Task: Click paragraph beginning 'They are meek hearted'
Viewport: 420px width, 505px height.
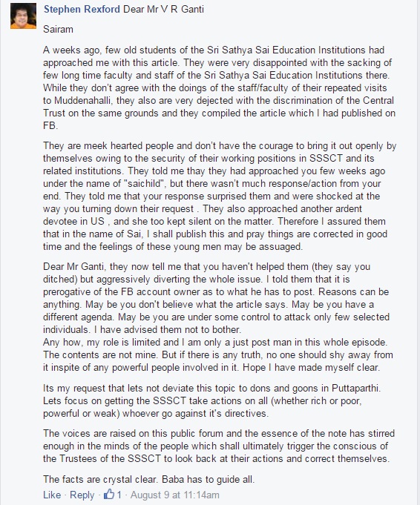Action: click(x=220, y=196)
